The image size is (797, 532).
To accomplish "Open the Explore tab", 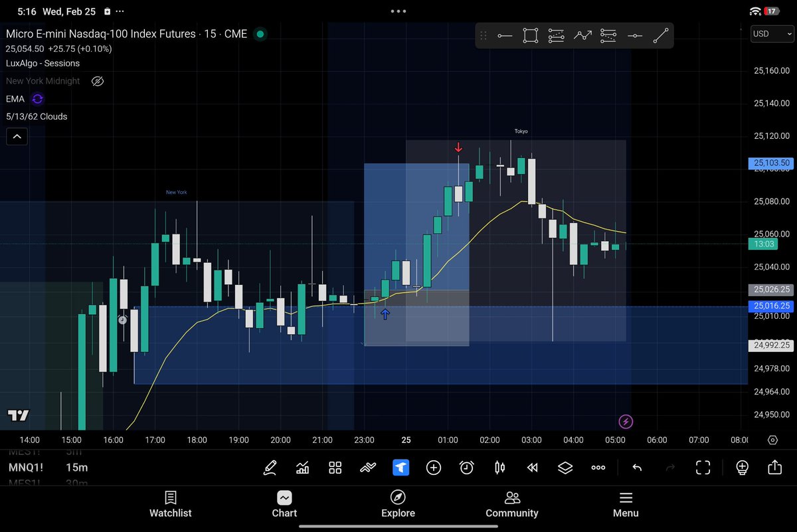I will [398, 504].
